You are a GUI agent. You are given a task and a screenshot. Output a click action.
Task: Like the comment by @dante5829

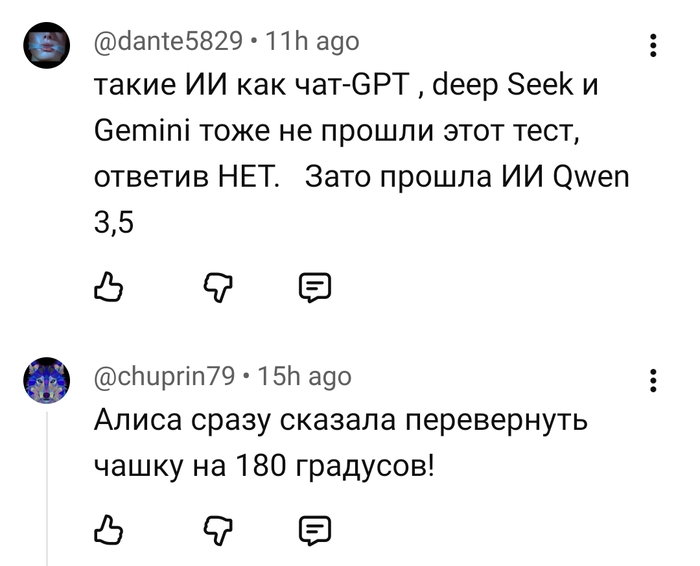[x=107, y=290]
